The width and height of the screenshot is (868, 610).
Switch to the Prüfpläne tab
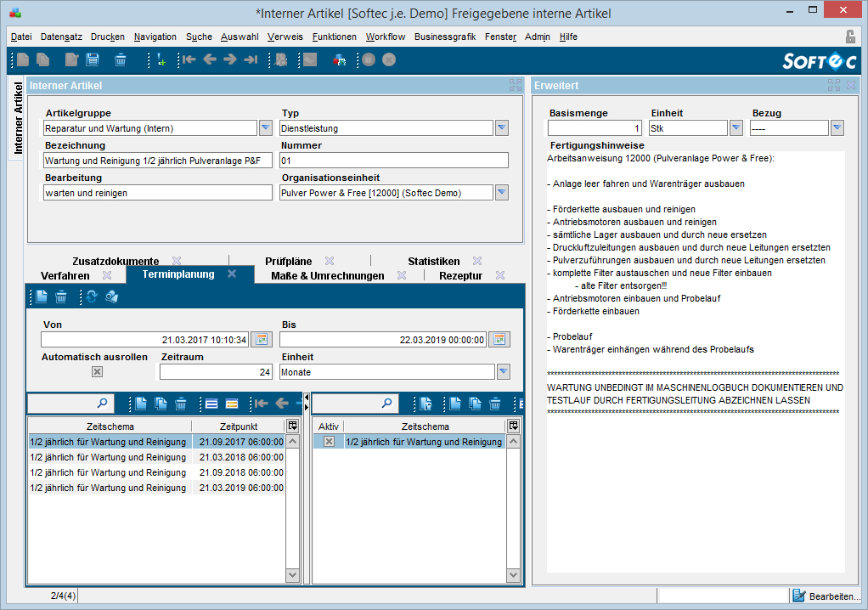[x=288, y=261]
